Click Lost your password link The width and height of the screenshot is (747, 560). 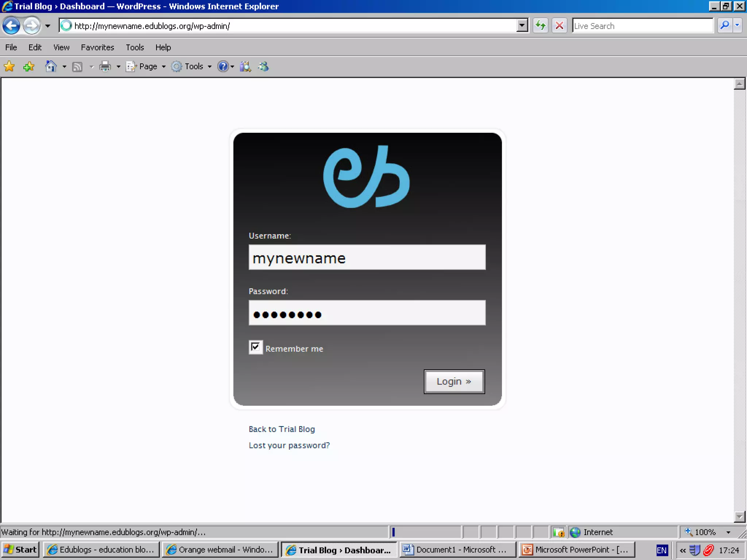(289, 445)
